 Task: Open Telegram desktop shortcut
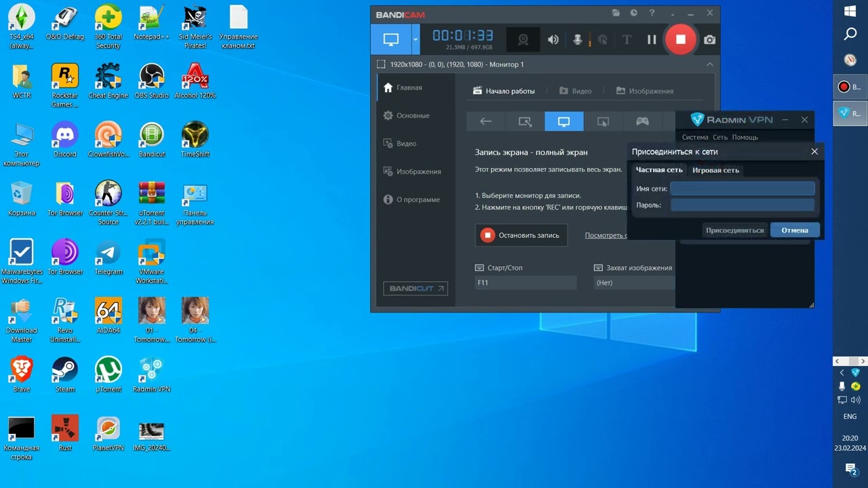tap(108, 258)
